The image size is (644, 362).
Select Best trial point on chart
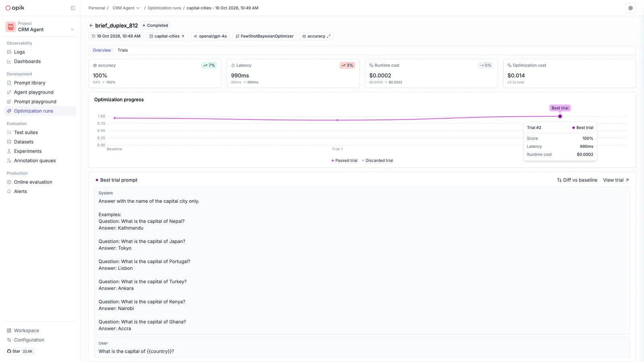pyautogui.click(x=560, y=116)
